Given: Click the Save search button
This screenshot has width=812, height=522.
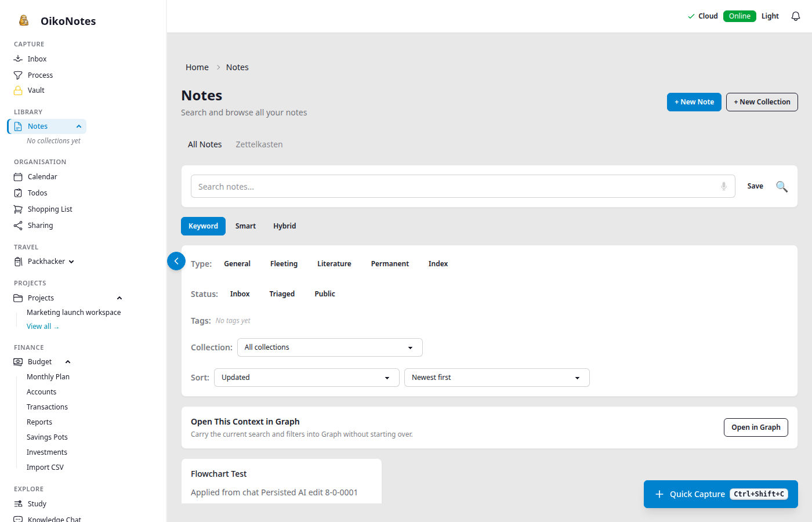Looking at the screenshot, I should coord(755,186).
